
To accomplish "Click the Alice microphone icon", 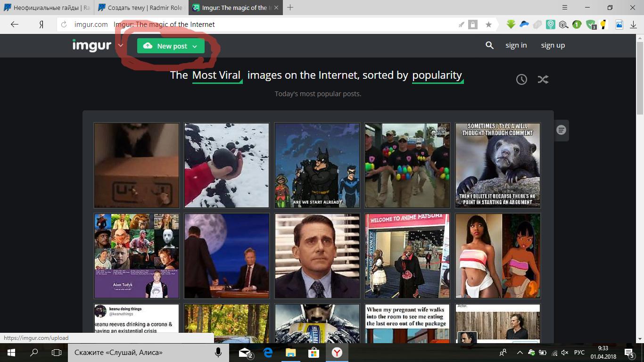I will [218, 353].
